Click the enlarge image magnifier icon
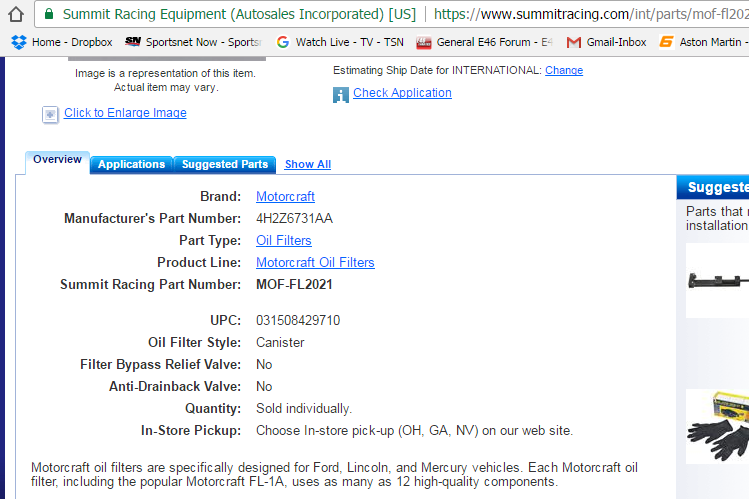Viewport: 749px width, 499px height. (x=50, y=114)
